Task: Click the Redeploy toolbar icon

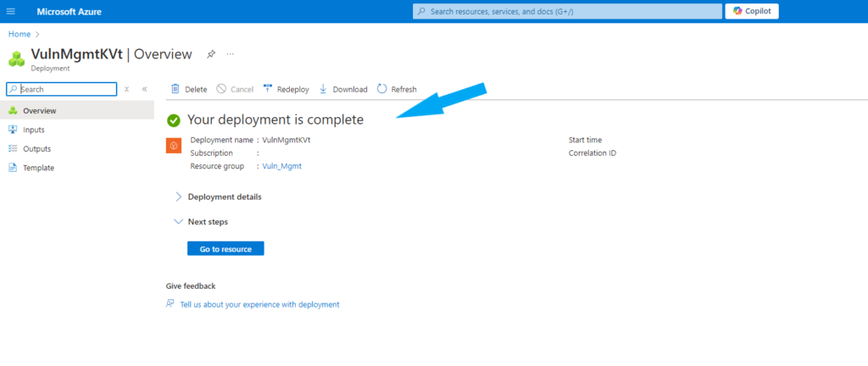Action: tap(268, 88)
